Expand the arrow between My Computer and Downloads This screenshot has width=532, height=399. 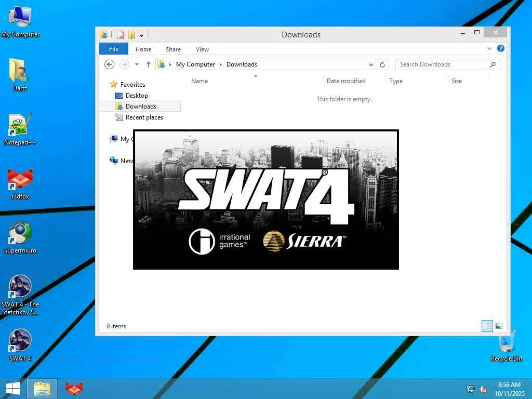click(220, 64)
